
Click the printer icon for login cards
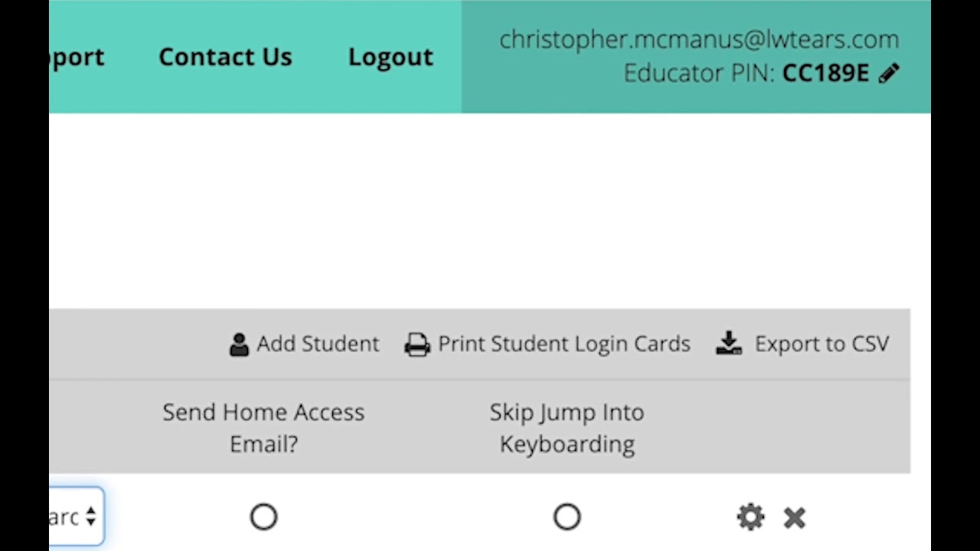417,344
